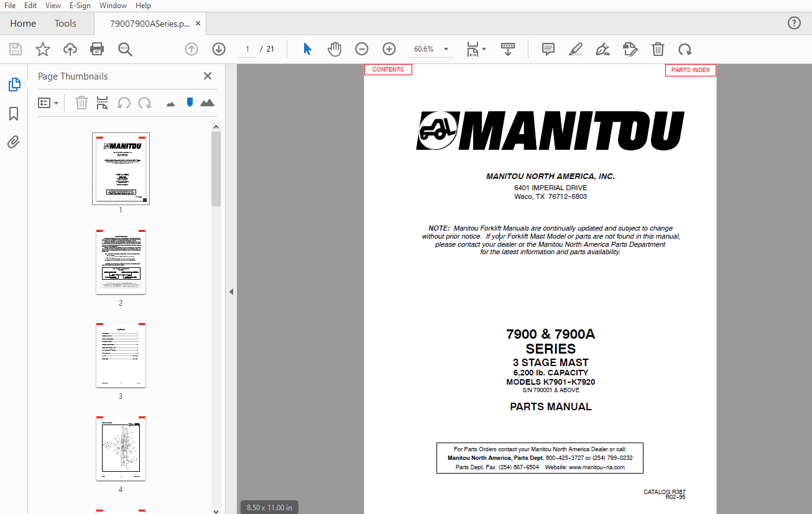Click the thumbnails panel delete pages icon
The width and height of the screenshot is (812, 514).
coord(81,103)
